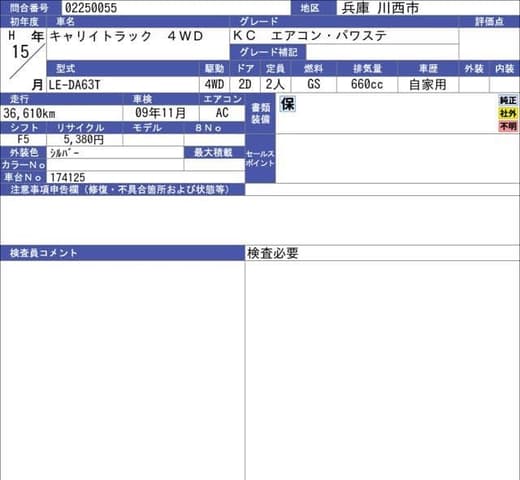Click the 書類装備 label
Image resolution: width=520 pixels, height=480 pixels.
tap(260, 113)
